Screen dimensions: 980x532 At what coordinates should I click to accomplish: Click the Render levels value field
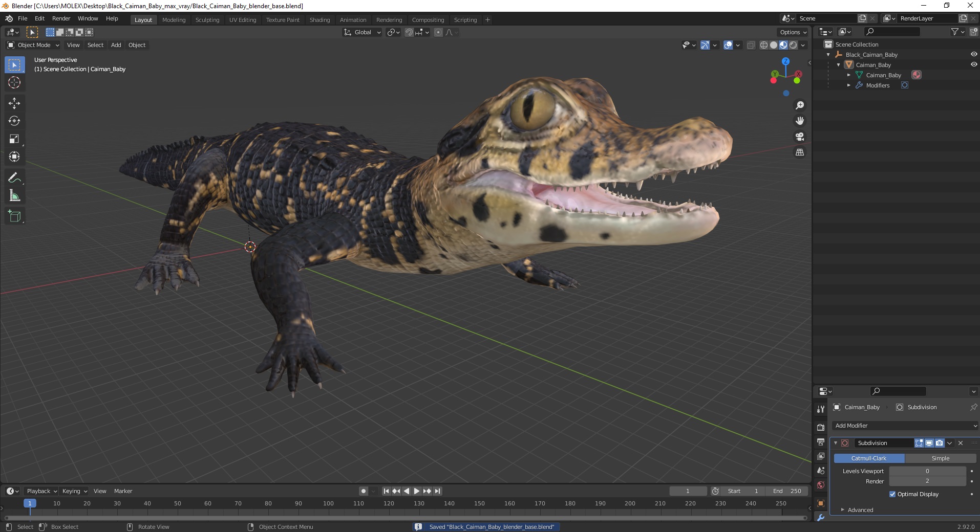[x=927, y=481]
